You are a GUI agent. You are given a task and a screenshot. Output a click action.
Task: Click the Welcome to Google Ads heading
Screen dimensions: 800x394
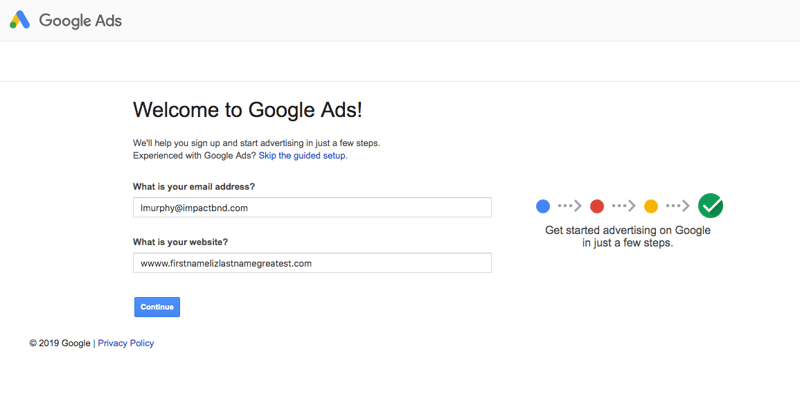[x=247, y=110]
